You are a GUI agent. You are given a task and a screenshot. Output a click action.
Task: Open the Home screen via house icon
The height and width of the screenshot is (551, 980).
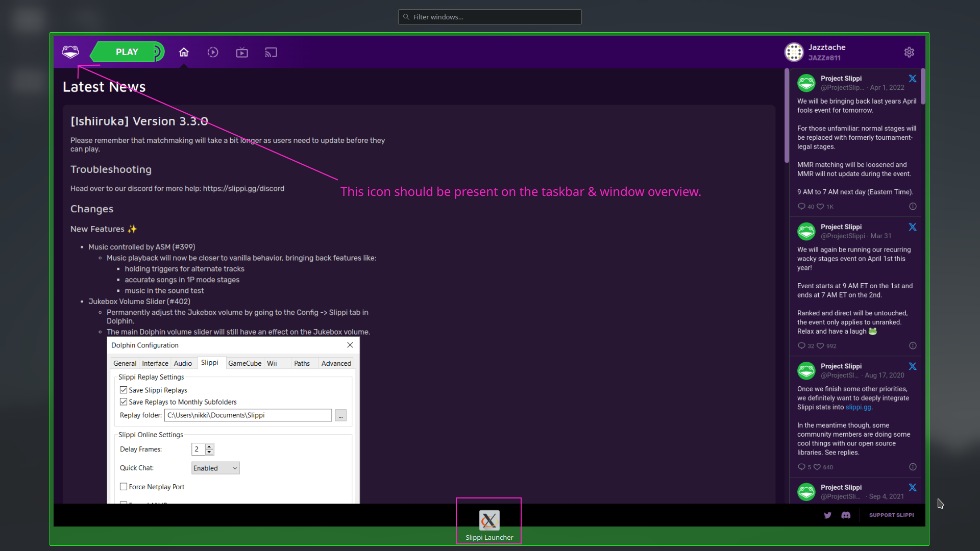184,52
